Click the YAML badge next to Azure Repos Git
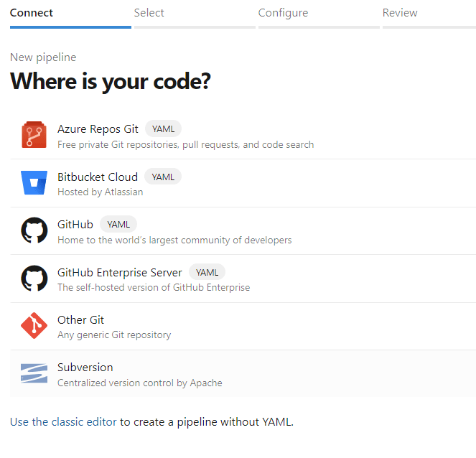Screen dimensions: 476x458 point(163,129)
